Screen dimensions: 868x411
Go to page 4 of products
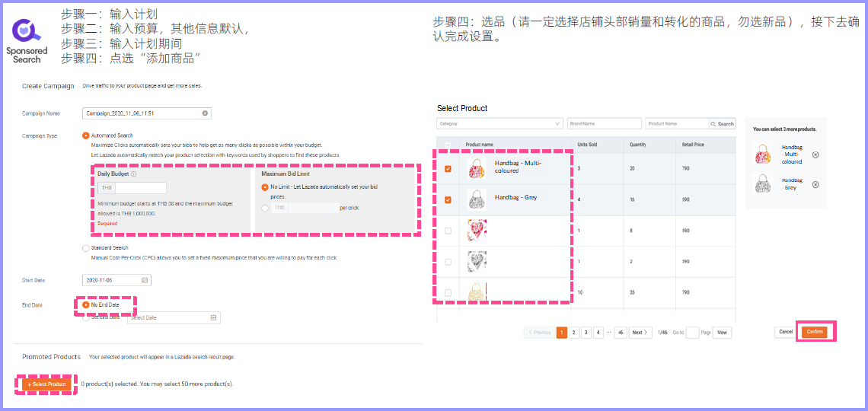(598, 333)
